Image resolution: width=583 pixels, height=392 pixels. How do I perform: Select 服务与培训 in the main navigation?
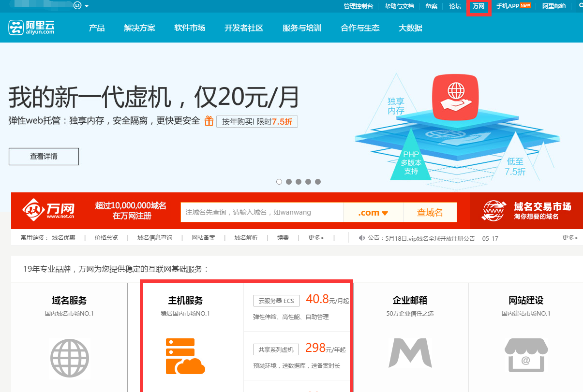click(302, 28)
